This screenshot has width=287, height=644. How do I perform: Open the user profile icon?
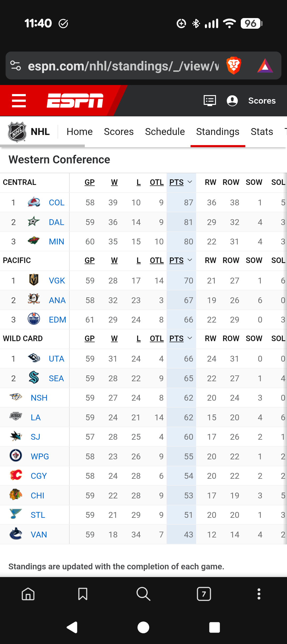click(x=232, y=101)
